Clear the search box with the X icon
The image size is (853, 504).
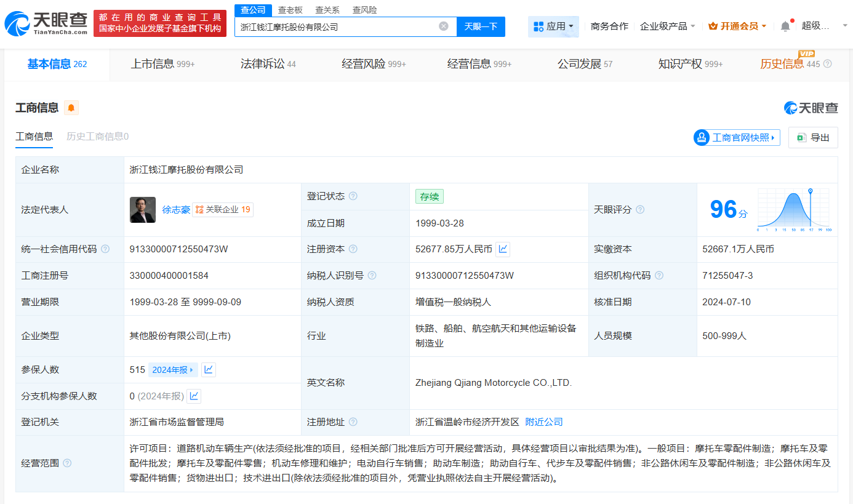tap(444, 26)
